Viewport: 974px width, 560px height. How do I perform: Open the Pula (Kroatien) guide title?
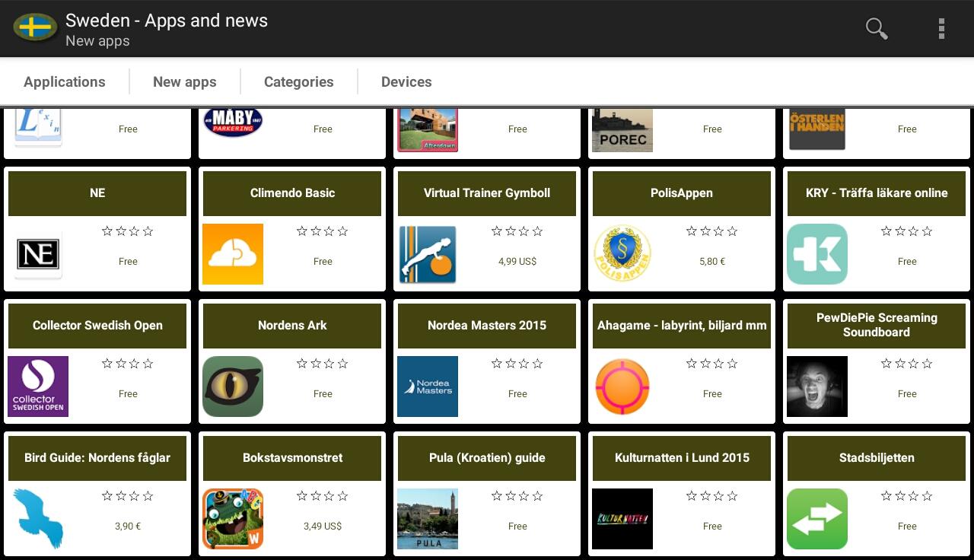click(x=487, y=458)
